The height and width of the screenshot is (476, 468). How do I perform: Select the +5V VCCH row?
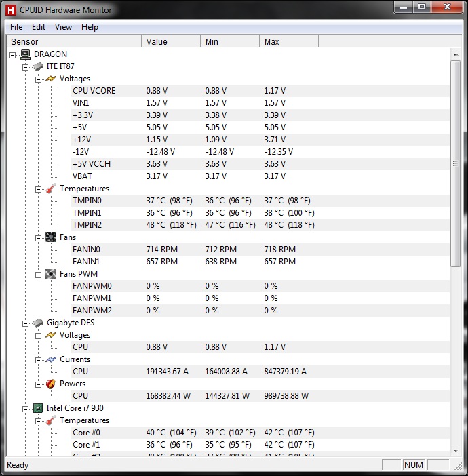tap(260, 164)
